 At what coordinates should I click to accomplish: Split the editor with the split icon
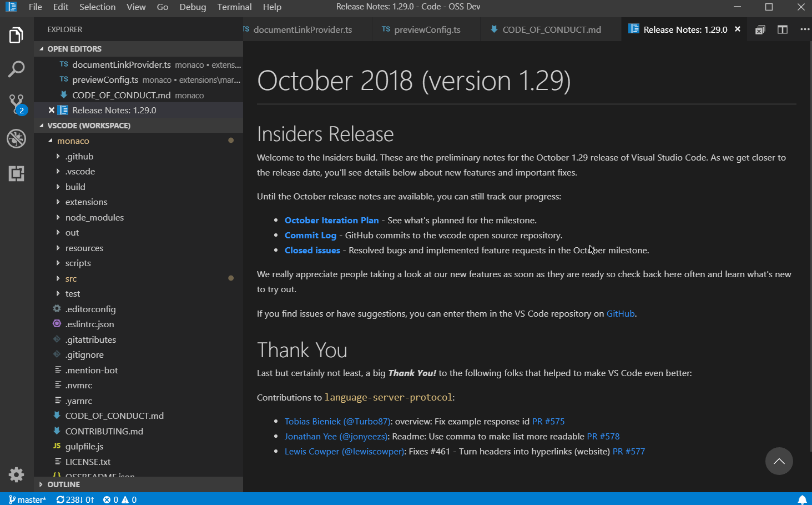click(782, 29)
